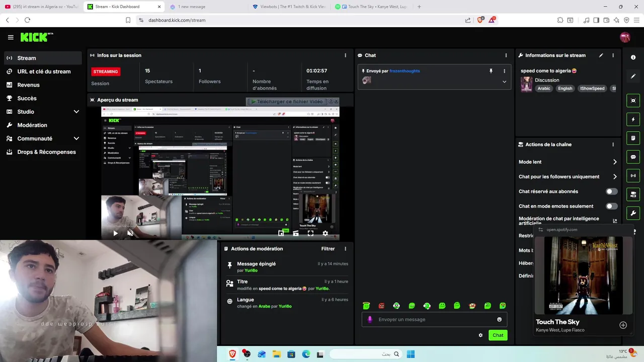
Task: Open URL et clé du stream
Action: point(43,71)
